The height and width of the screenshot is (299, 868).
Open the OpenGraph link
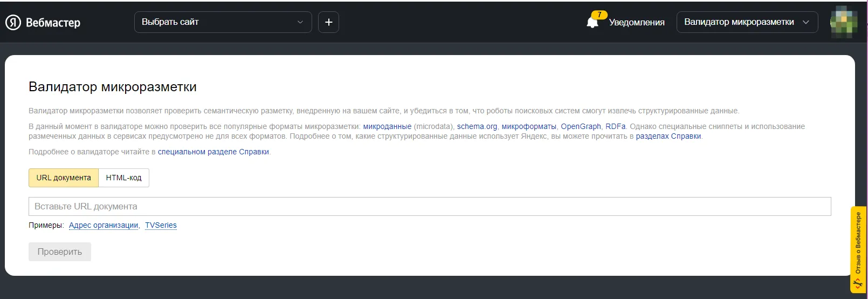pyautogui.click(x=581, y=126)
